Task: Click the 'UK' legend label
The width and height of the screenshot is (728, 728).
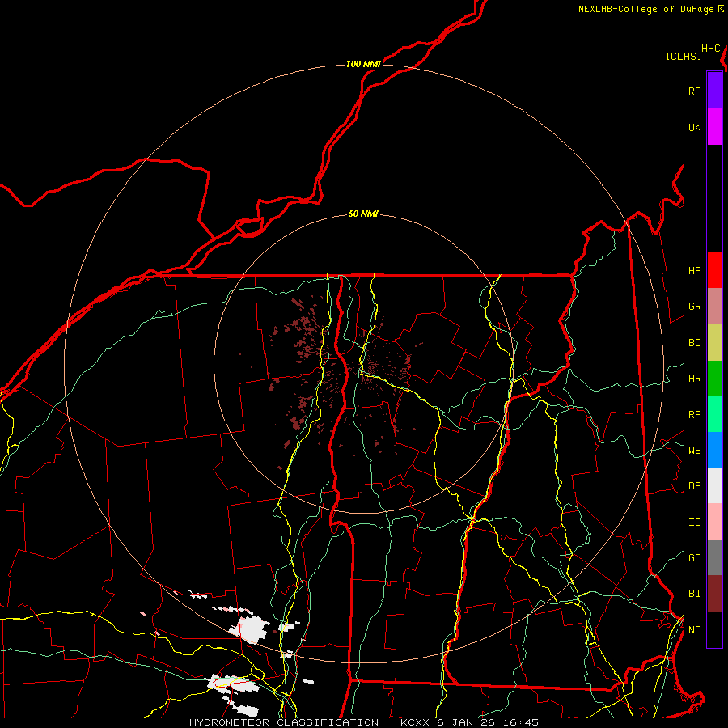Action: point(694,127)
